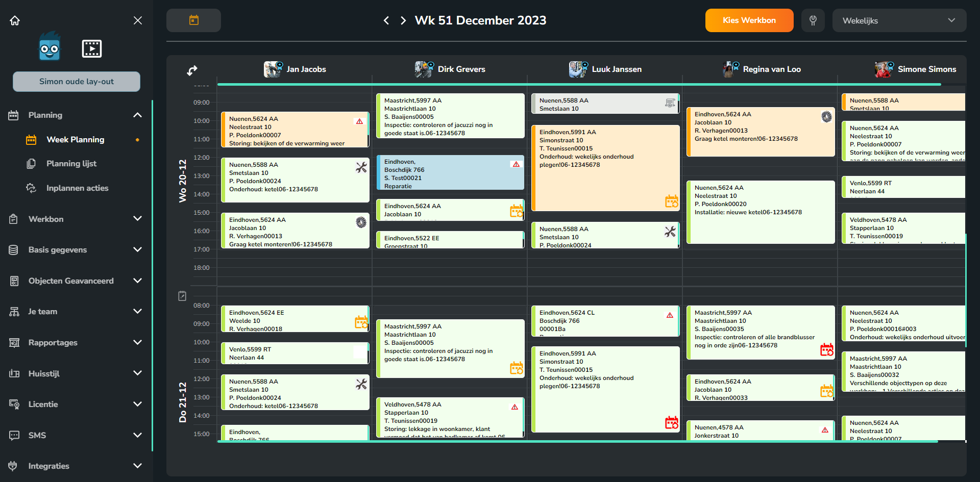Open Veldhoven Stapperlaan lekkage storing appointment
The height and width of the screenshot is (482, 980).
click(x=450, y=417)
